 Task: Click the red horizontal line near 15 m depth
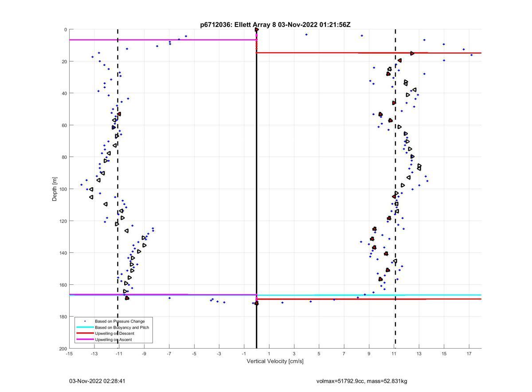(369, 53)
